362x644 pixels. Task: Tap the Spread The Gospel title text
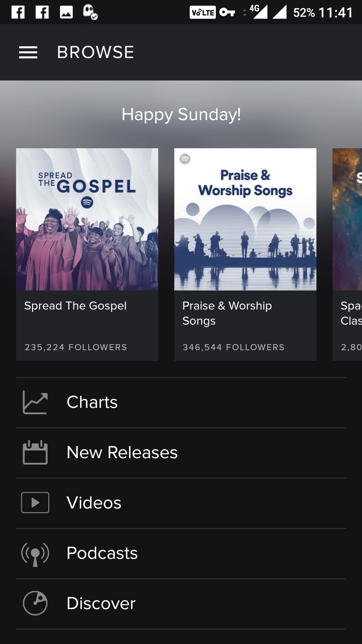coord(75,306)
